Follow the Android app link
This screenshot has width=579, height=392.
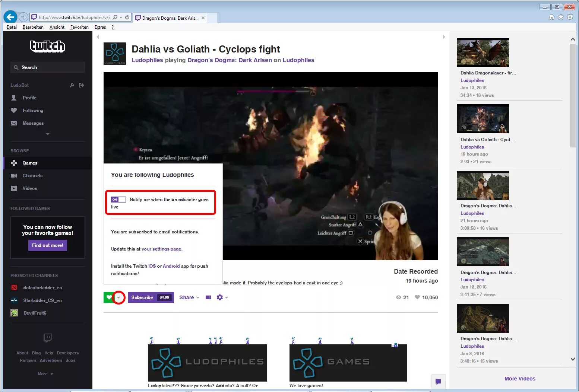click(x=171, y=266)
